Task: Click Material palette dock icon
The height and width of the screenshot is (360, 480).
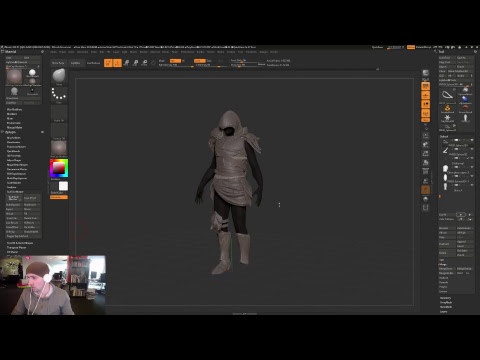Action: point(42,52)
